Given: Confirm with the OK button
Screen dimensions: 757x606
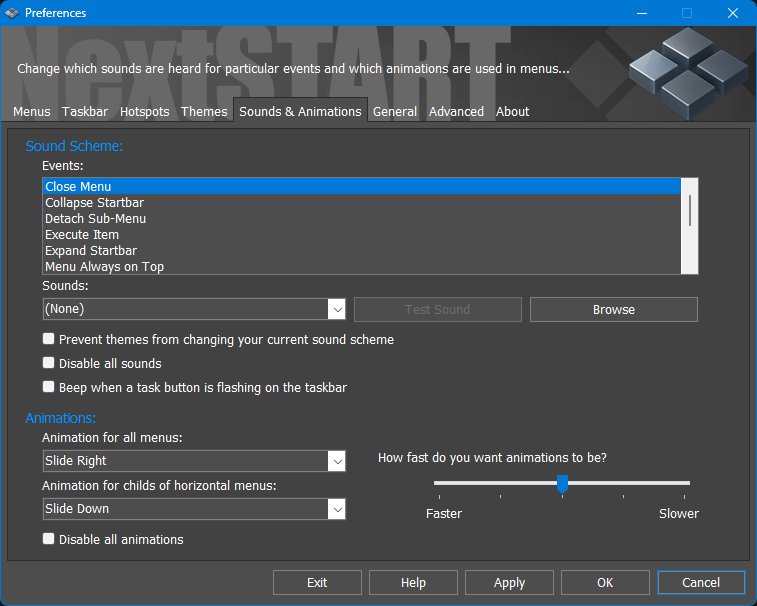Looking at the screenshot, I should (x=605, y=582).
